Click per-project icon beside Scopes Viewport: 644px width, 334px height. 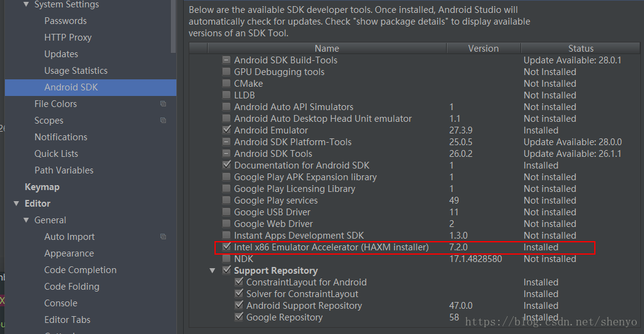[163, 121]
